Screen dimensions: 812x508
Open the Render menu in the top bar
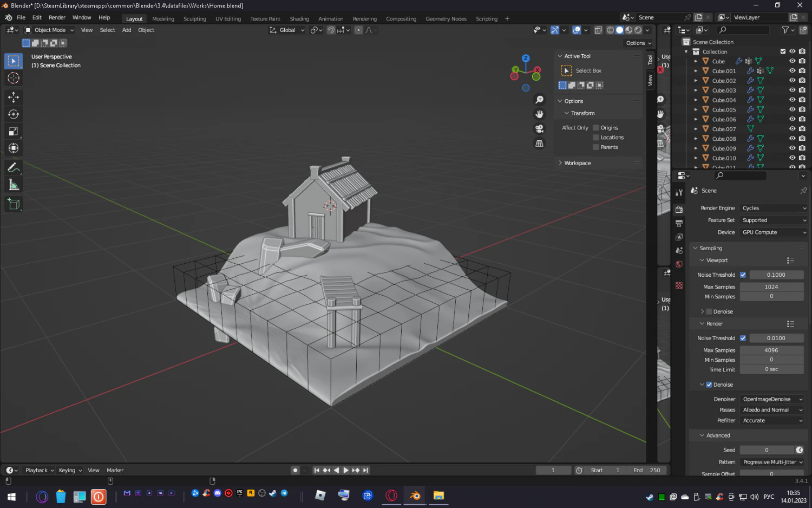pos(57,17)
